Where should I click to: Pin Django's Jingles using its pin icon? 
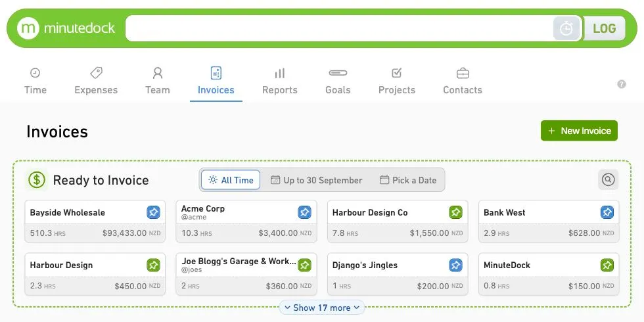click(455, 265)
